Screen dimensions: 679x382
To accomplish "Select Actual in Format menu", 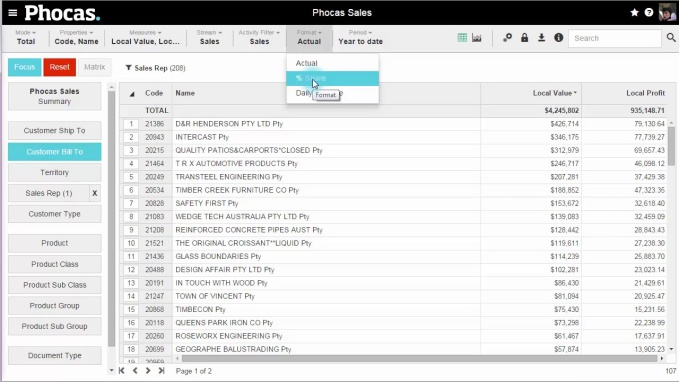I will click(x=332, y=63).
